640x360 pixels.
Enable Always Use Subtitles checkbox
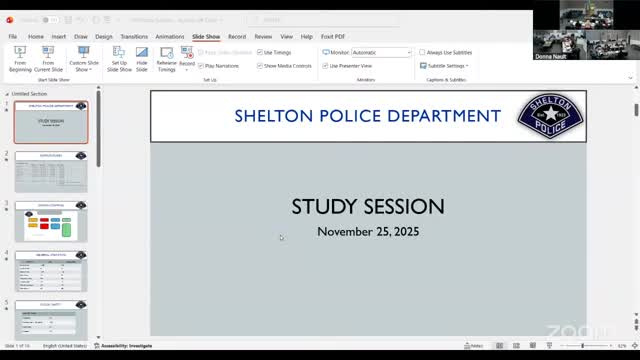point(422,52)
